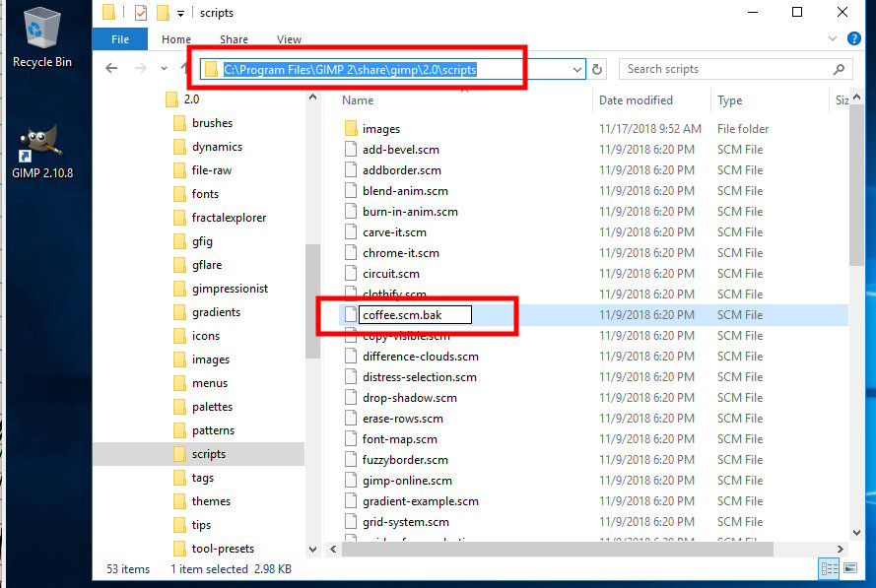
Task: Click the file icon for burn-in-anim.scm
Action: pos(351,211)
